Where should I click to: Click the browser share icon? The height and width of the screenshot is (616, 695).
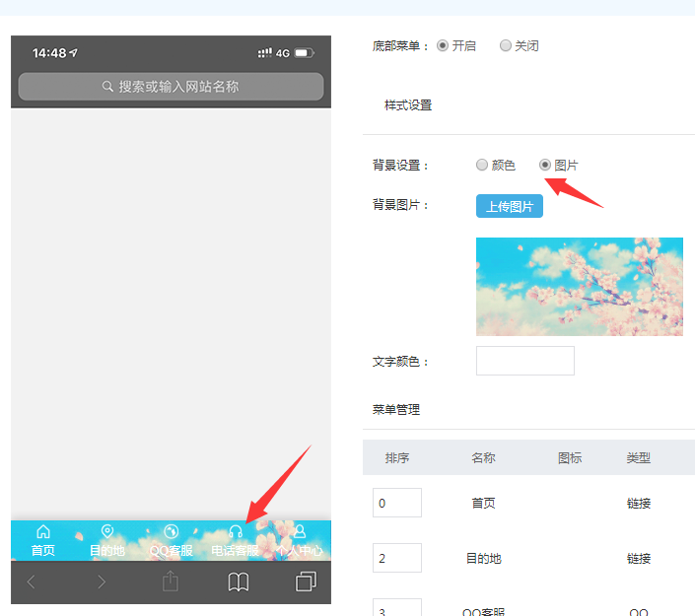(170, 582)
